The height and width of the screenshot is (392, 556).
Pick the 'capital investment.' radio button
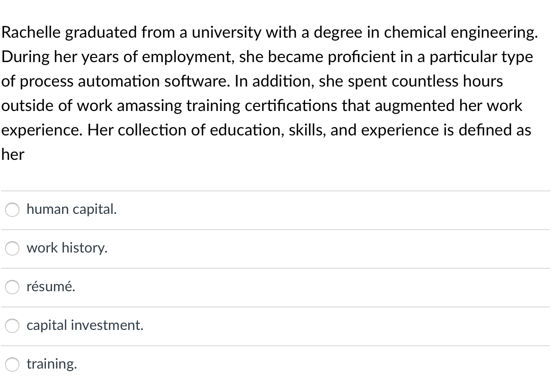pos(12,325)
